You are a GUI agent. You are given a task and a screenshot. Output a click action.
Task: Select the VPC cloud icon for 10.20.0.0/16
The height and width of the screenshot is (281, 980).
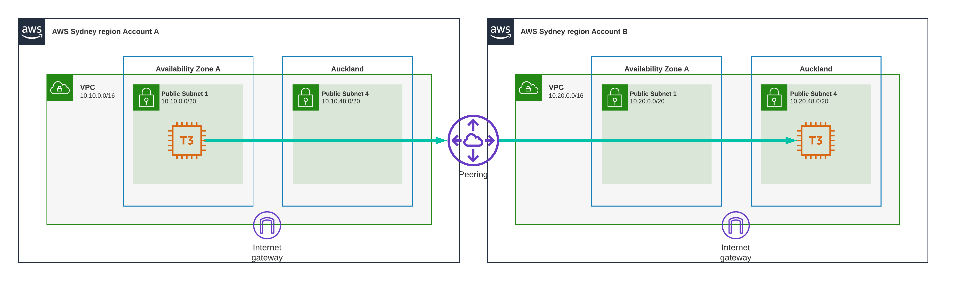[x=528, y=88]
